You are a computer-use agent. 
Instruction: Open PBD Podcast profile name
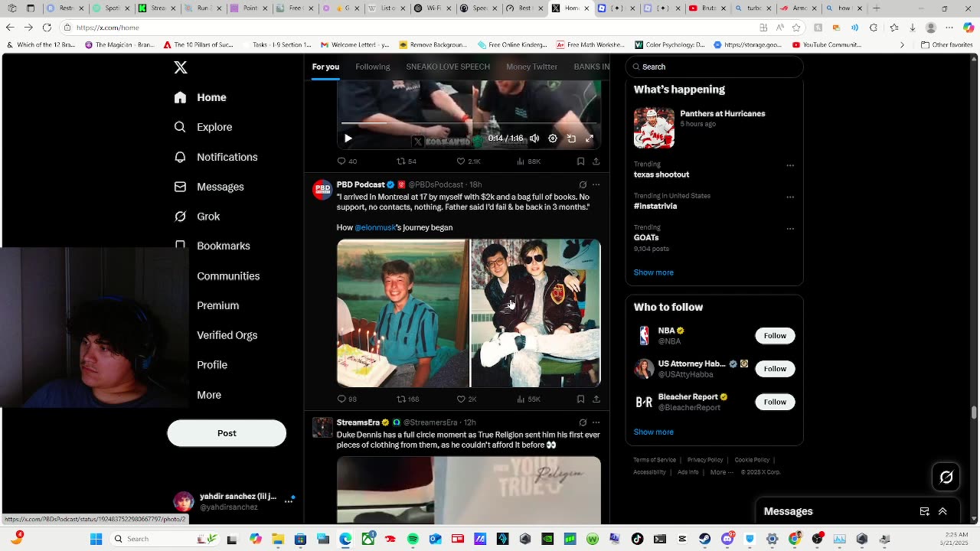click(361, 184)
